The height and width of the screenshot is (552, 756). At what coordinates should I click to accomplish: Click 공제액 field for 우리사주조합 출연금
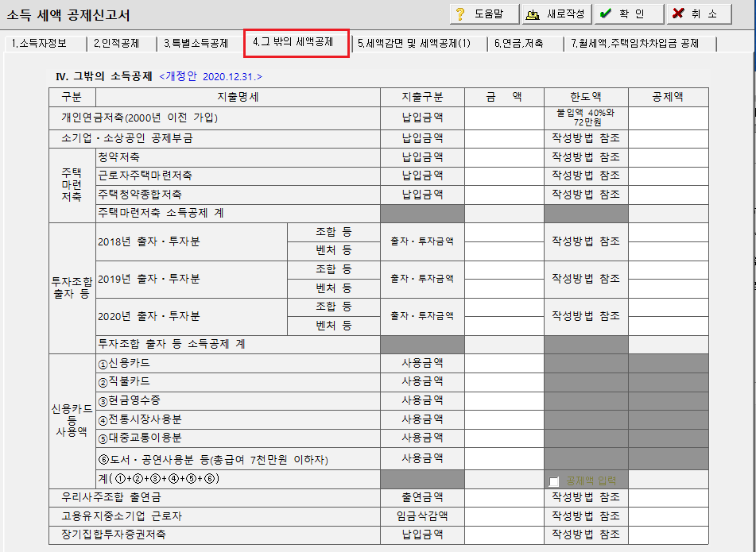669,497
